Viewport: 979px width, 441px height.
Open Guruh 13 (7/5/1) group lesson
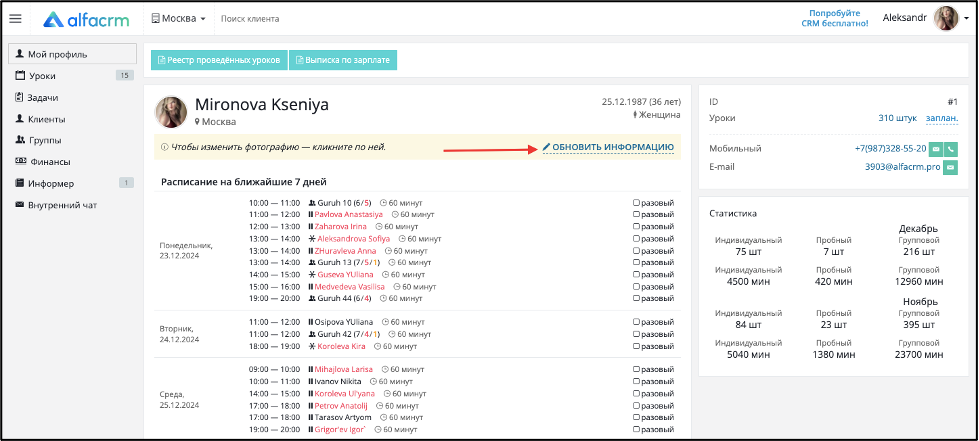(x=348, y=262)
